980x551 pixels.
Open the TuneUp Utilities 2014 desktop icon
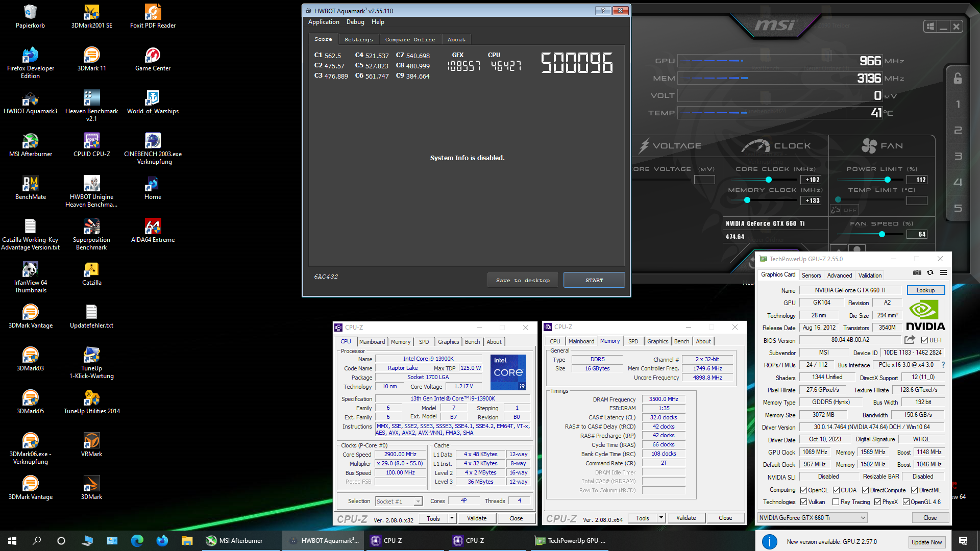click(x=92, y=402)
